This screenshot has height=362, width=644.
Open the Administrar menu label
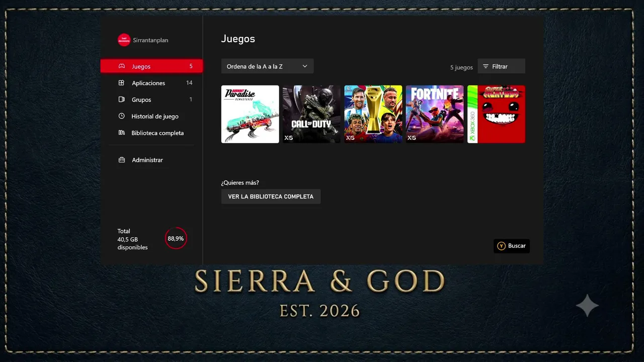click(147, 160)
